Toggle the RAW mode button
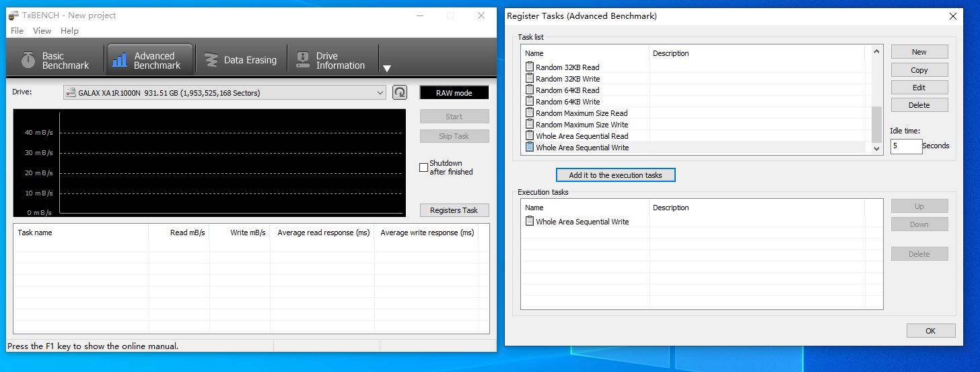Image resolution: width=980 pixels, height=372 pixels. [x=454, y=93]
